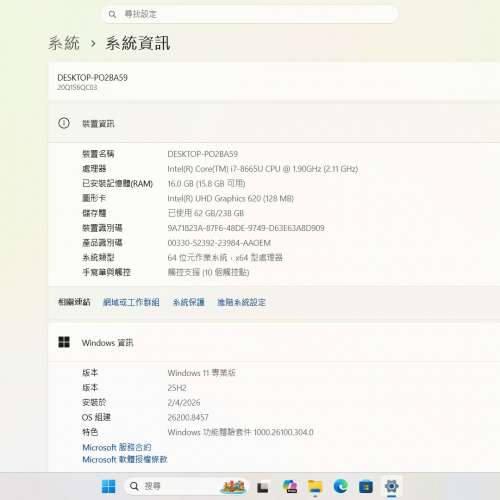The width and height of the screenshot is (500, 500).
Task: Select the Settings gear taskbar icon
Action: click(x=391, y=487)
